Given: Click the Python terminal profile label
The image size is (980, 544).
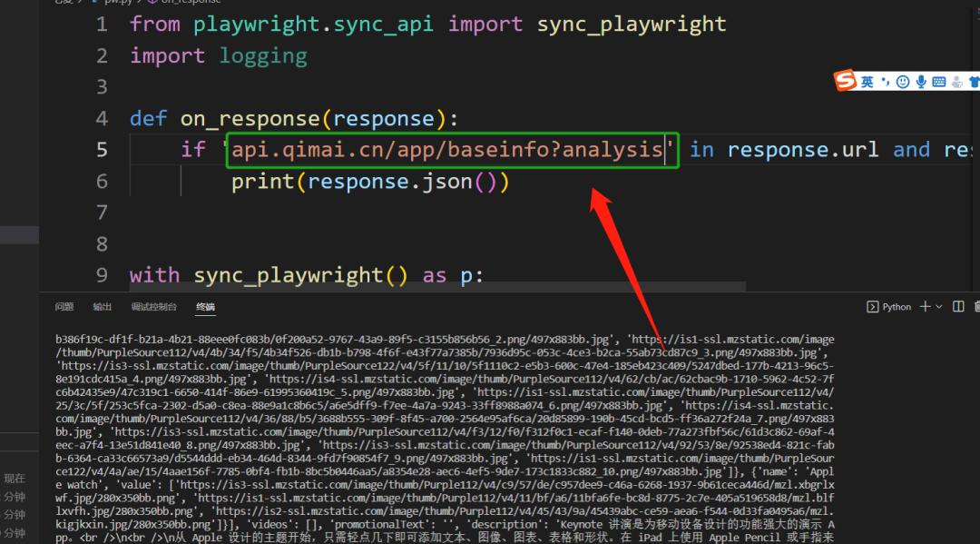Looking at the screenshot, I should [x=897, y=307].
